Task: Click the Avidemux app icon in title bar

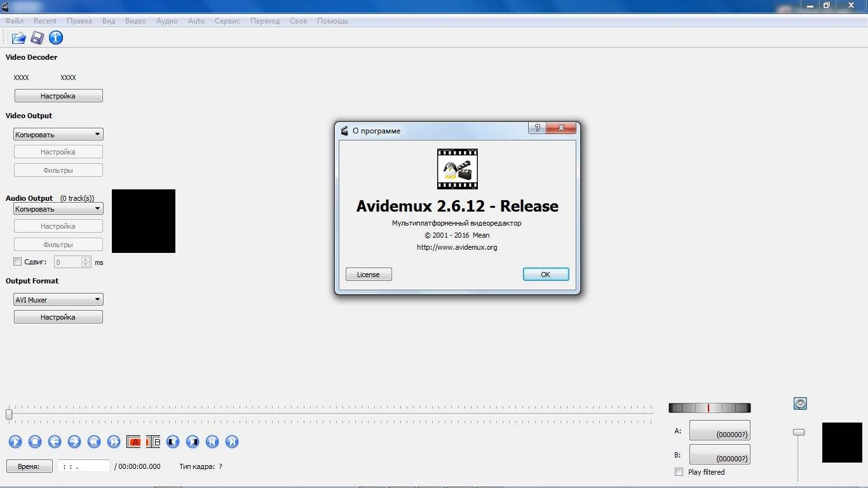Action: tap(5, 6)
